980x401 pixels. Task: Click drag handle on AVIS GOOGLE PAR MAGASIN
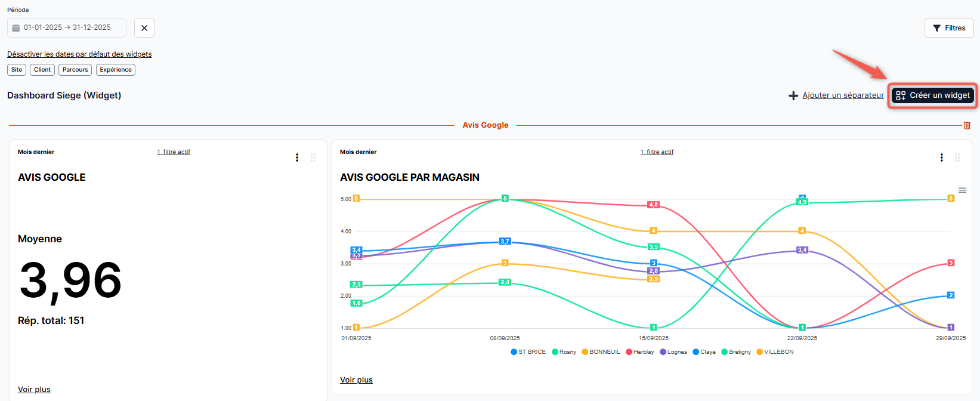[957, 158]
